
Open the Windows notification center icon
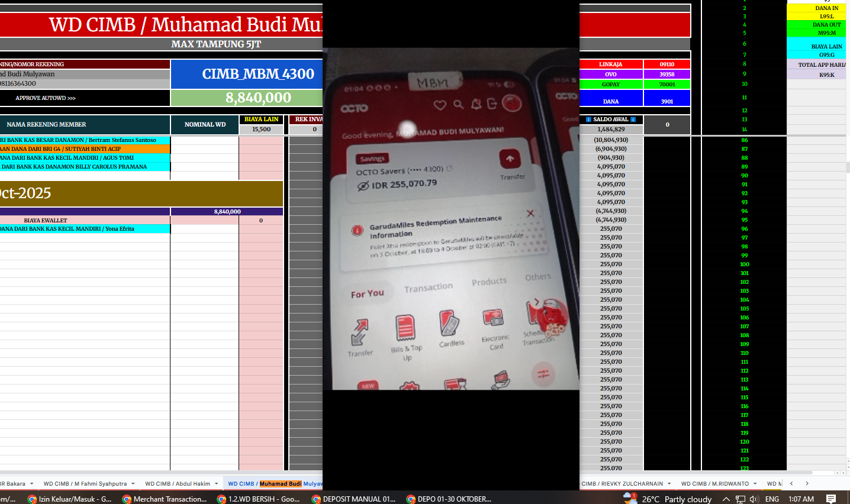tap(831, 499)
